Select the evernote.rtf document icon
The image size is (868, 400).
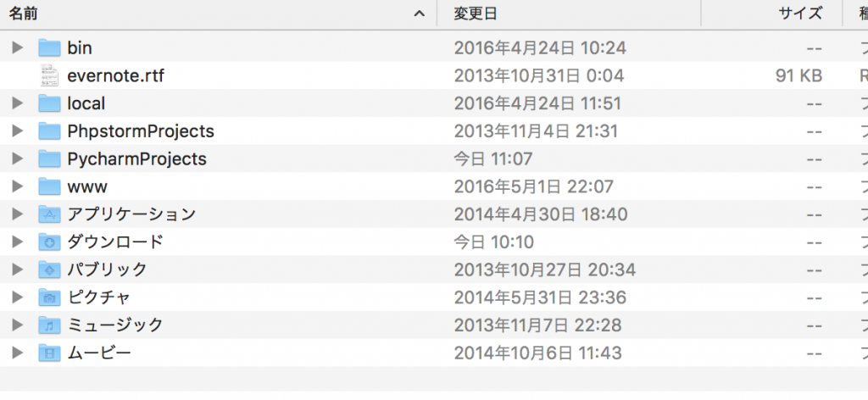tap(50, 75)
